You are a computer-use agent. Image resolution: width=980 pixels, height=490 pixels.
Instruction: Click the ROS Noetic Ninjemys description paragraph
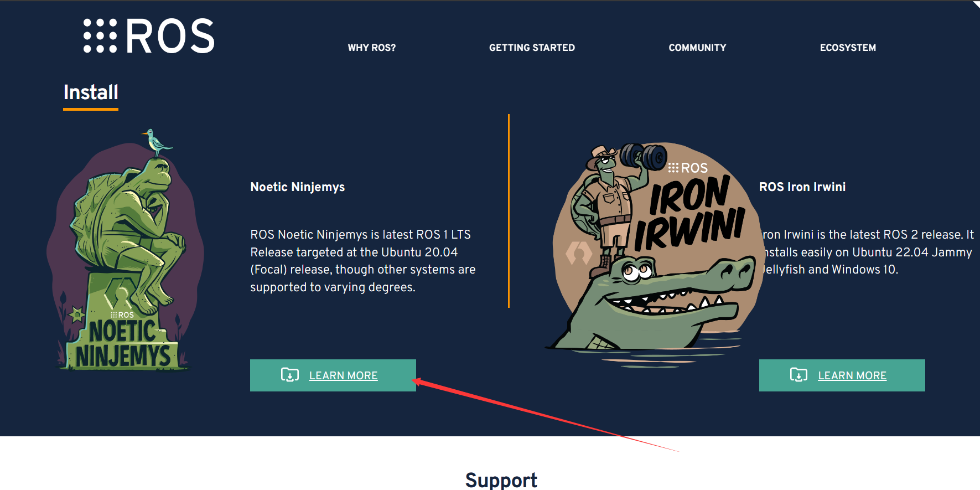coord(362,261)
